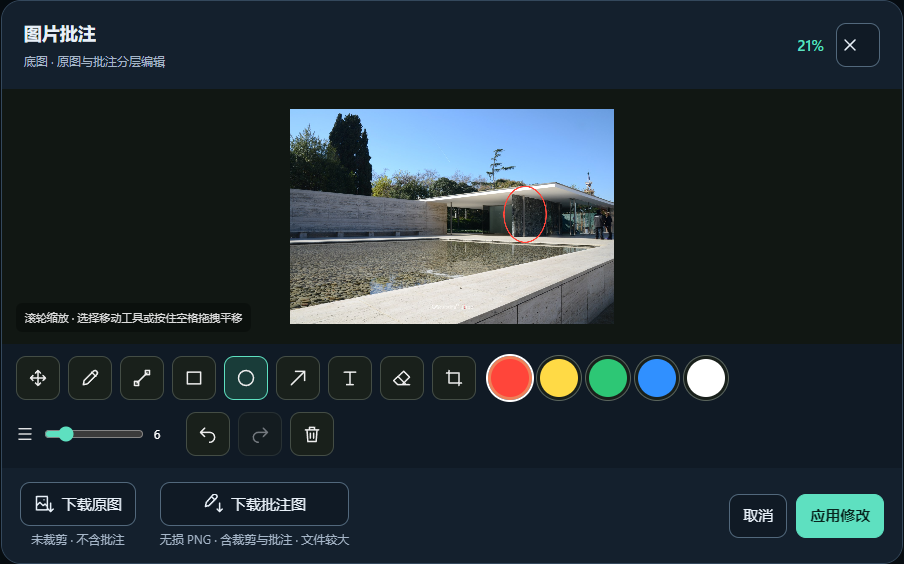This screenshot has height=564, width=904.
Task: Select the freehand pencil tool
Action: click(x=90, y=378)
